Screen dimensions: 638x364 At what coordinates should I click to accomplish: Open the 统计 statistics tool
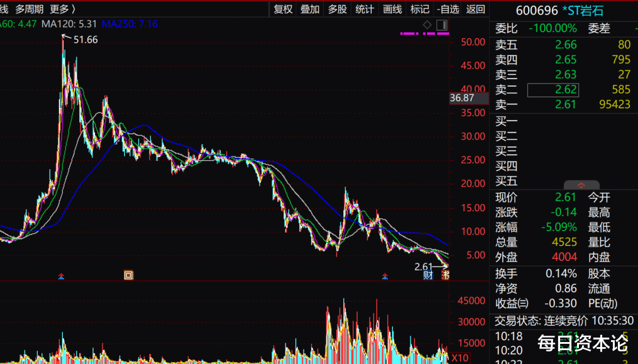365,9
